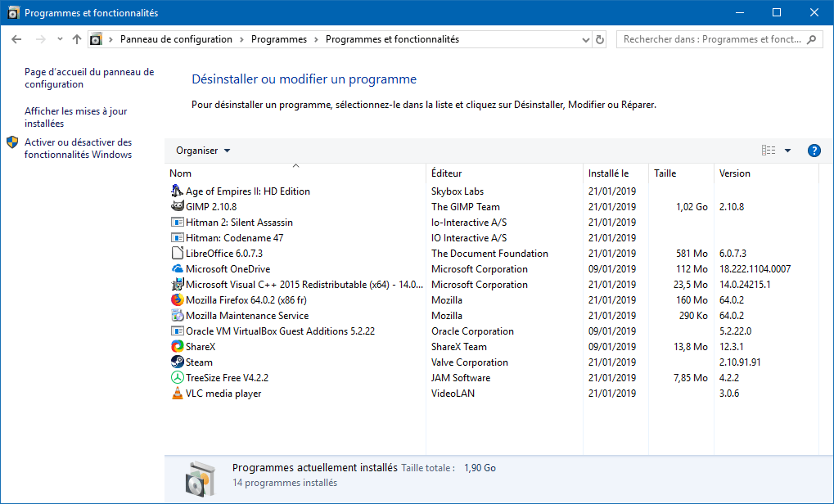Open the address bar history dropdown
The height and width of the screenshot is (504, 834).
pos(586,40)
